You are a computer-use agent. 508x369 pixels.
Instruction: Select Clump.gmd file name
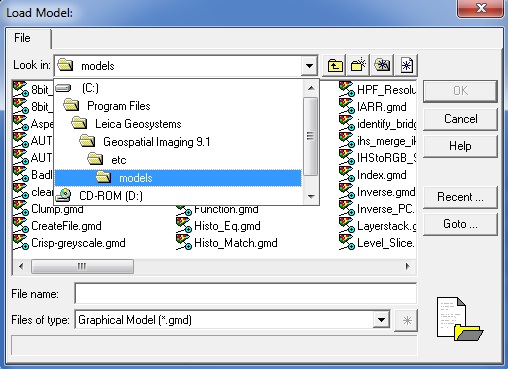point(57,209)
